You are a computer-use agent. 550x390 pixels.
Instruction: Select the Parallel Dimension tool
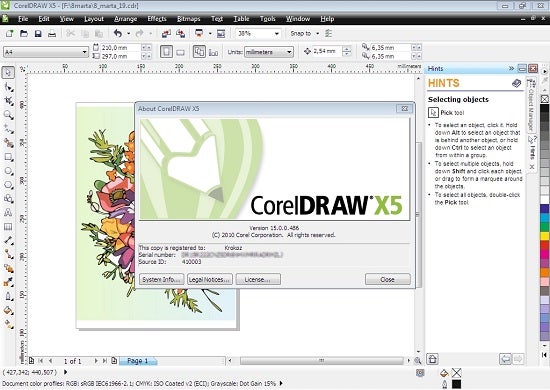point(8,241)
